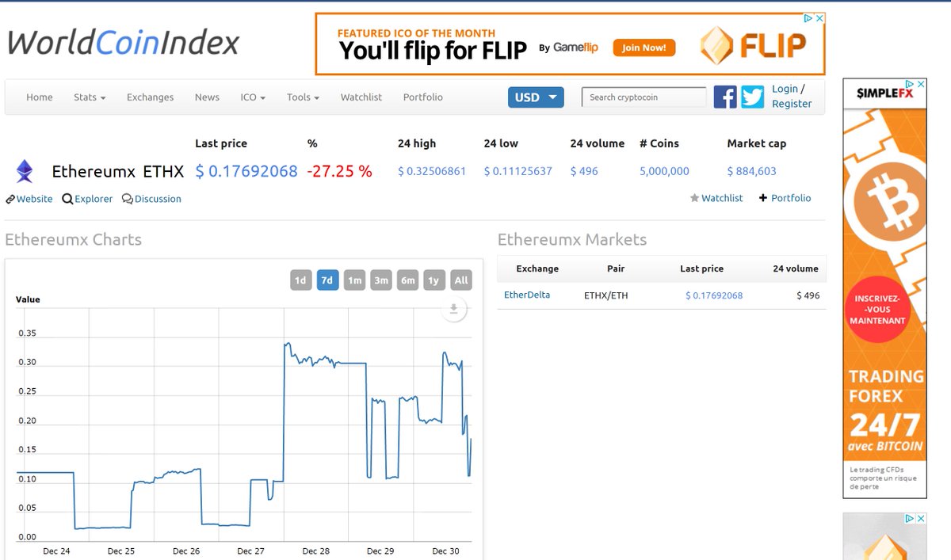Screen dimensions: 951x560
Task: Click the Last price column header in Markets
Action: coord(701,269)
